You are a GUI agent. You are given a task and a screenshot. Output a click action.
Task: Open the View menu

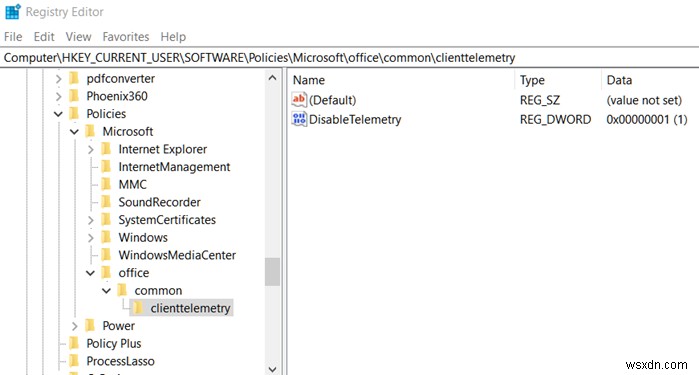[x=78, y=37]
